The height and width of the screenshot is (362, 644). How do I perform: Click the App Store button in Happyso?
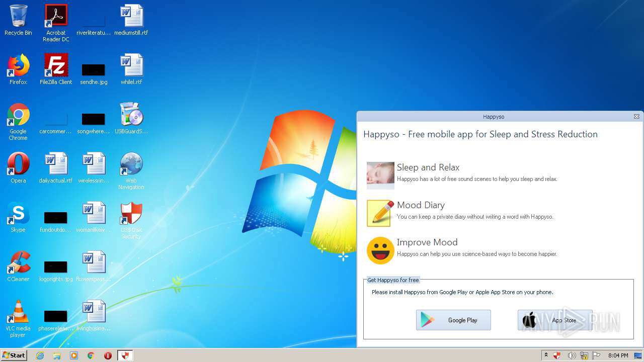[555, 320]
